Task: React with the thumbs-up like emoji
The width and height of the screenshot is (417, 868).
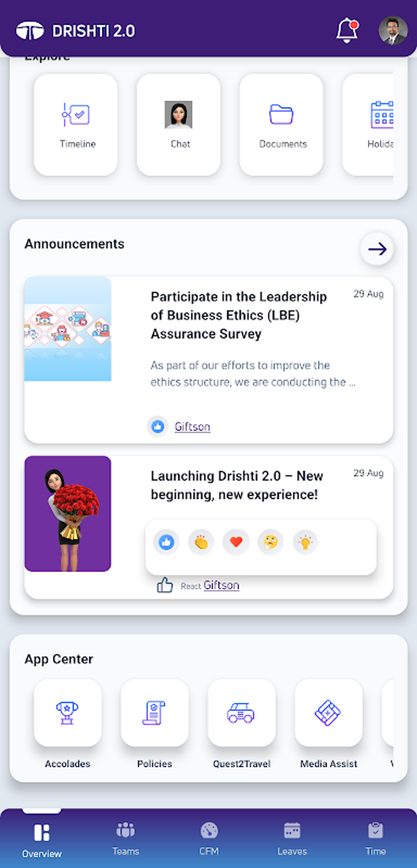Action: click(x=166, y=542)
